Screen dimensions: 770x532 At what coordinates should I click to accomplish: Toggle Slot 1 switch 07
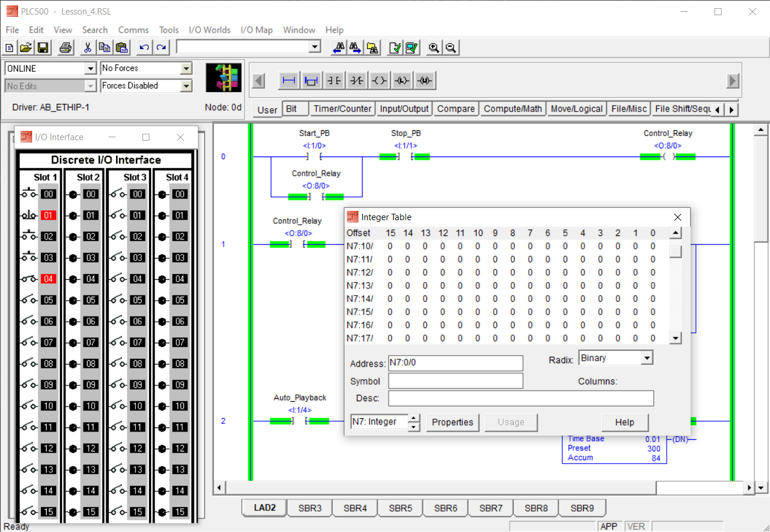click(x=29, y=342)
